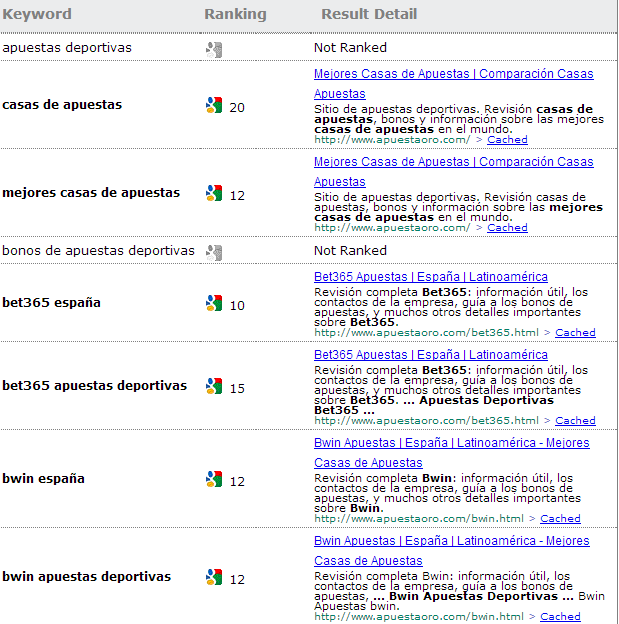Image resolution: width=619 pixels, height=624 pixels.
Task: Click the Result Detail column header
Action: coord(369,14)
